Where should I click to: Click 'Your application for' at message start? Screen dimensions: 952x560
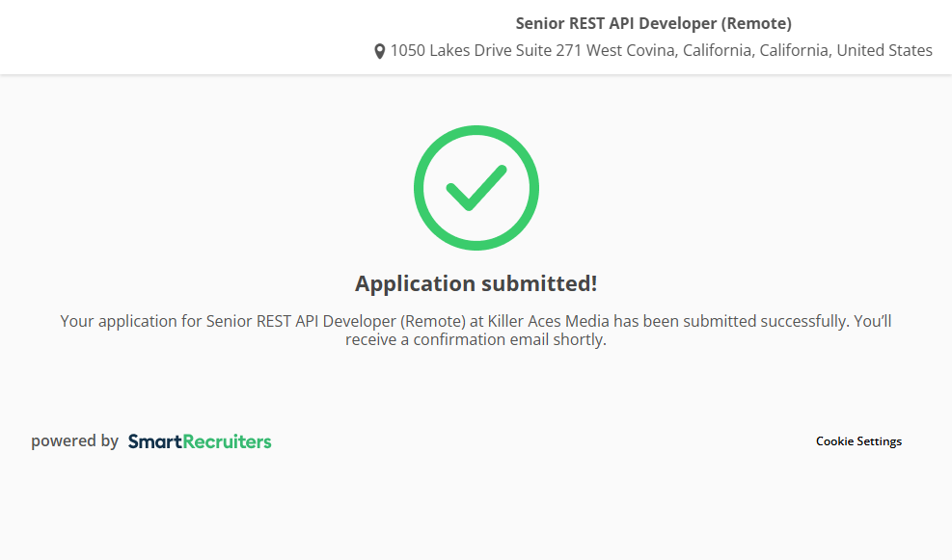point(130,321)
